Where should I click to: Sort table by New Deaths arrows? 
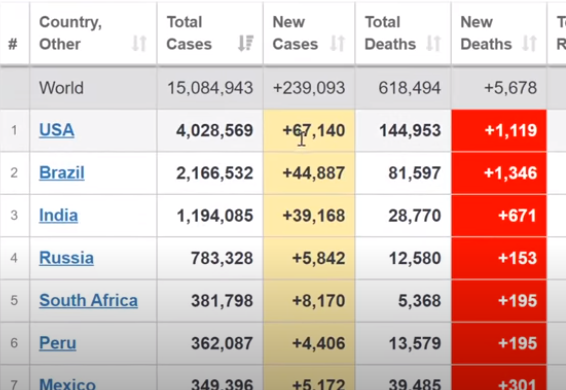(x=529, y=44)
